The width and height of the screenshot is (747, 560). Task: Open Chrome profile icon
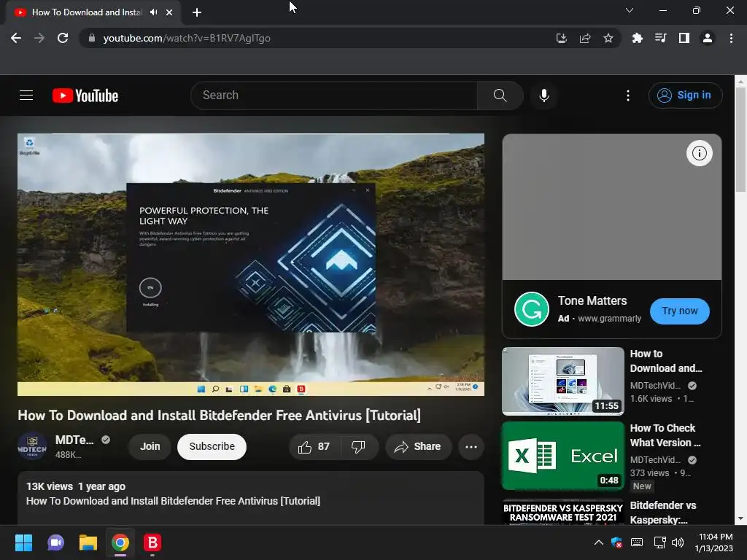pyautogui.click(x=708, y=38)
